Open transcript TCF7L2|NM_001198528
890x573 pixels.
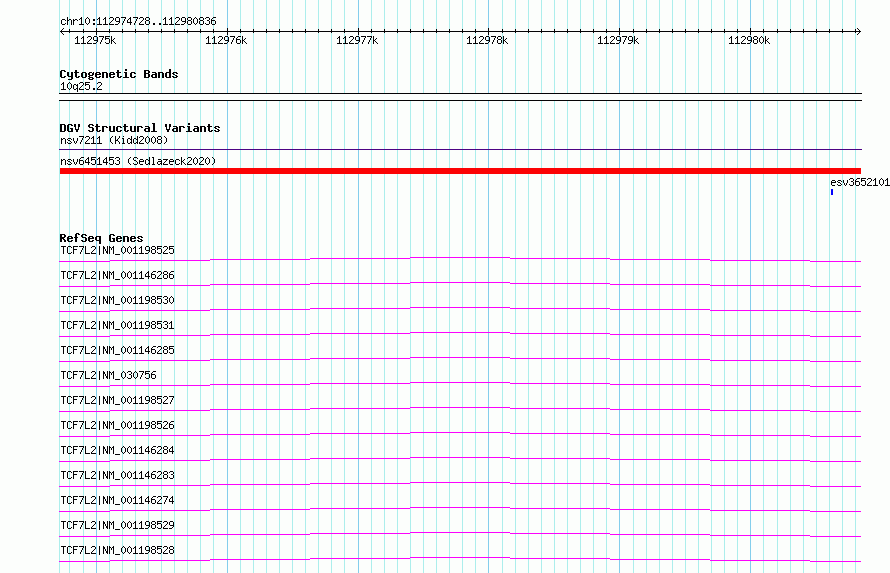coord(117,550)
